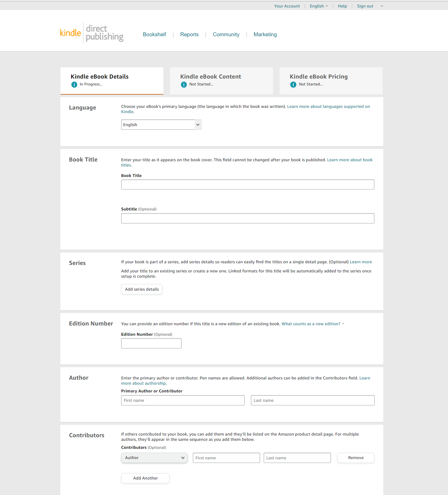Open Learn more about languages supported link

coord(328,106)
